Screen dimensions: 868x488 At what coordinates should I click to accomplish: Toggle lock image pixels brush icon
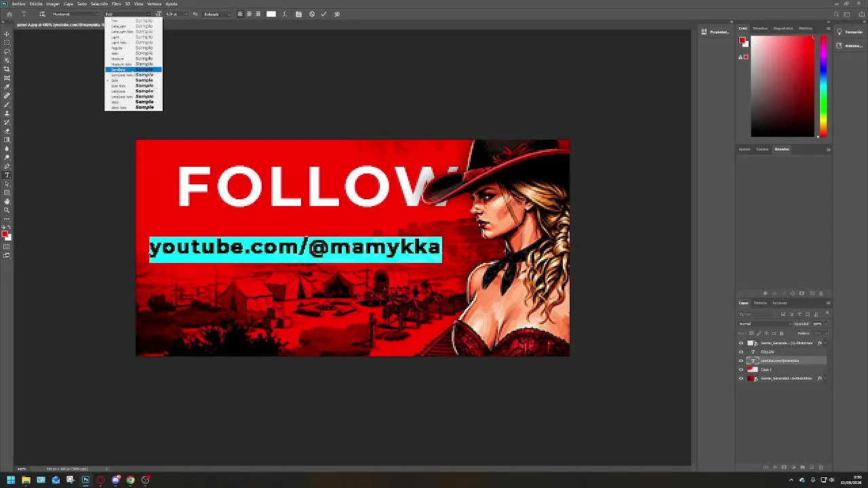pos(758,333)
